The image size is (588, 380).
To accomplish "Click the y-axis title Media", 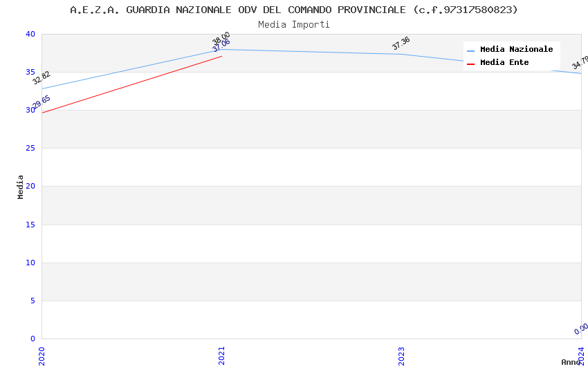I will [20, 187].
